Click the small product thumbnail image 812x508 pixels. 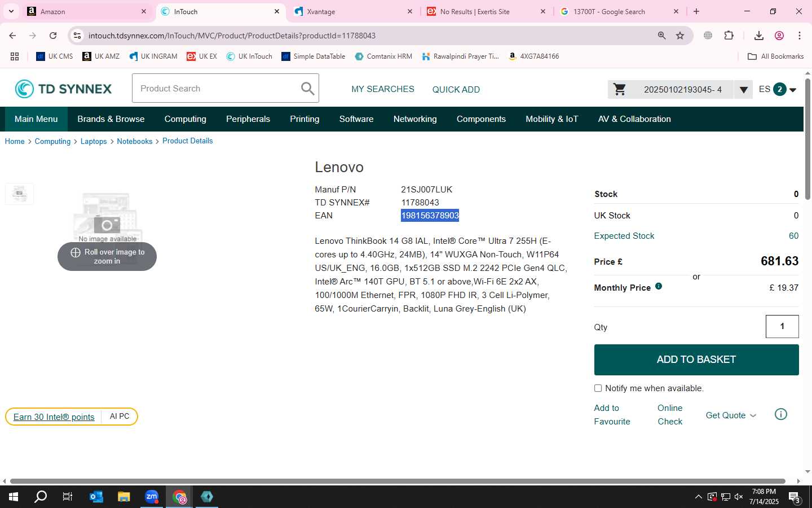point(19,194)
